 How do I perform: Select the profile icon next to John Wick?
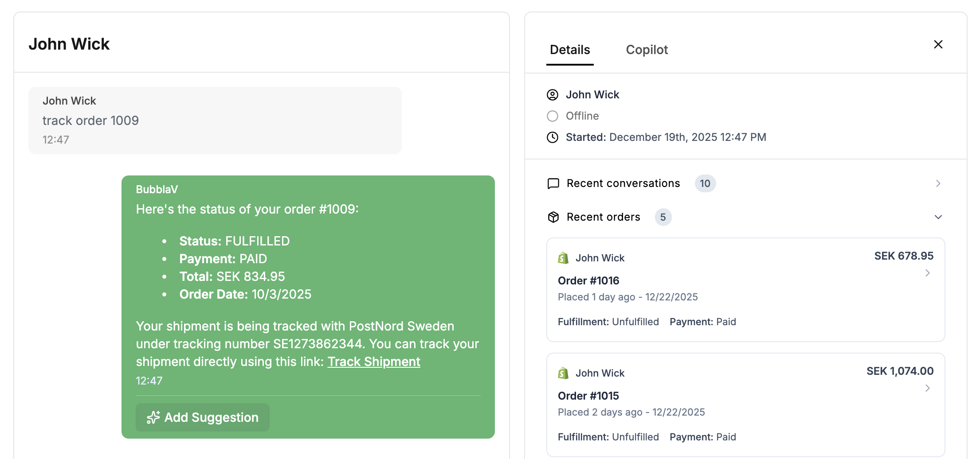point(552,94)
